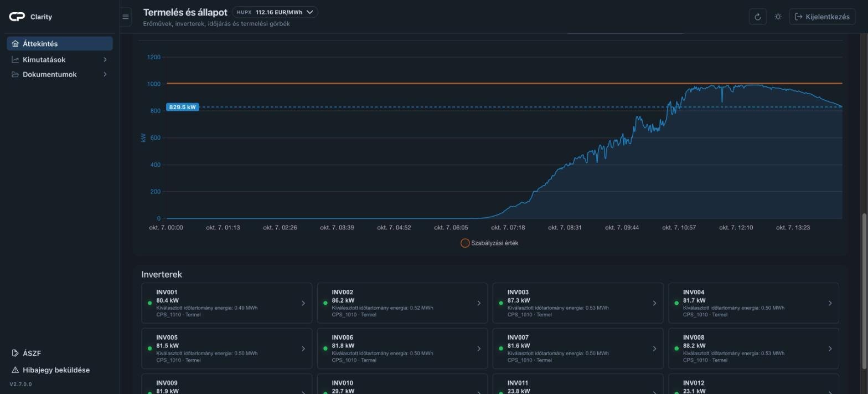The image size is (868, 394).
Task: Toggle light theme sun icon
Action: pyautogui.click(x=778, y=17)
